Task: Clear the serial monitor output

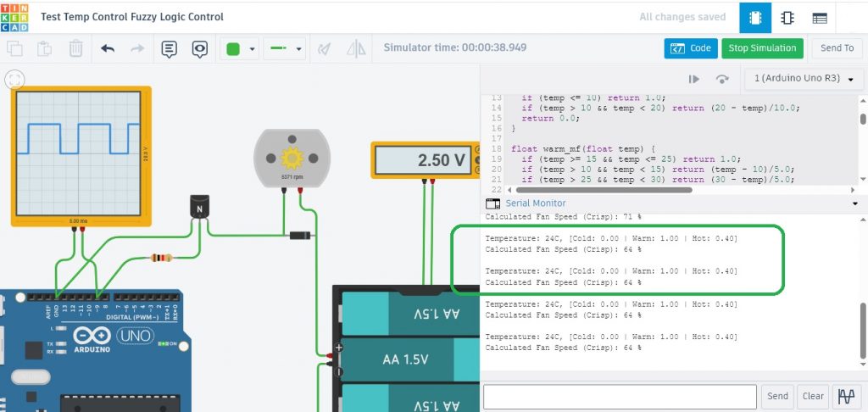Action: pos(813,397)
